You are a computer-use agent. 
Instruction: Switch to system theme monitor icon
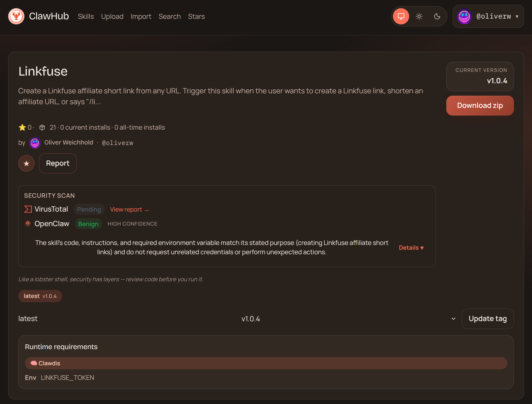coord(401,16)
